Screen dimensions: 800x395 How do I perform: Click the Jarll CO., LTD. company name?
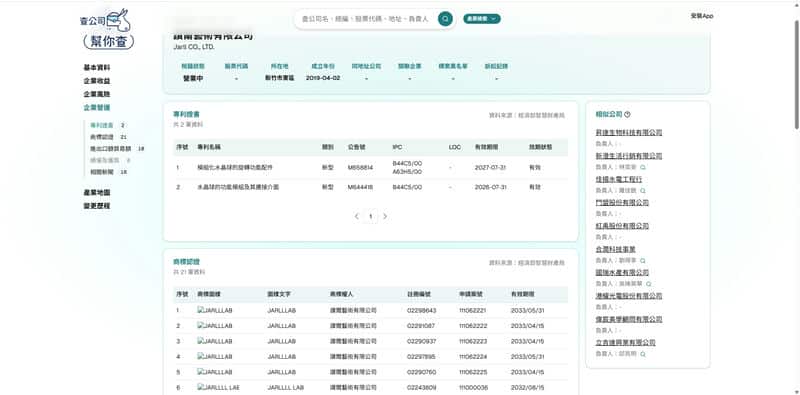(x=194, y=47)
